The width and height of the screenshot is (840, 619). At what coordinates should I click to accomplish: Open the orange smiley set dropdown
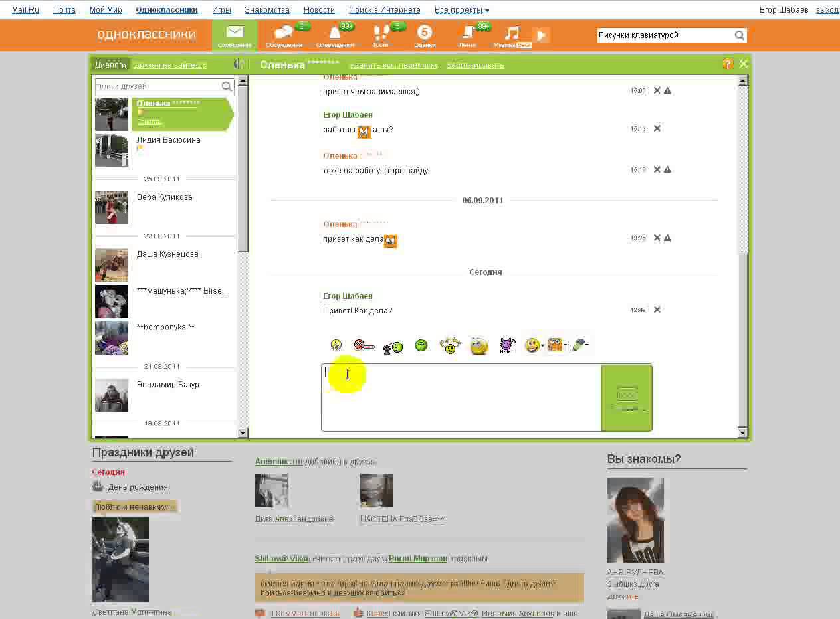pyautogui.click(x=557, y=345)
